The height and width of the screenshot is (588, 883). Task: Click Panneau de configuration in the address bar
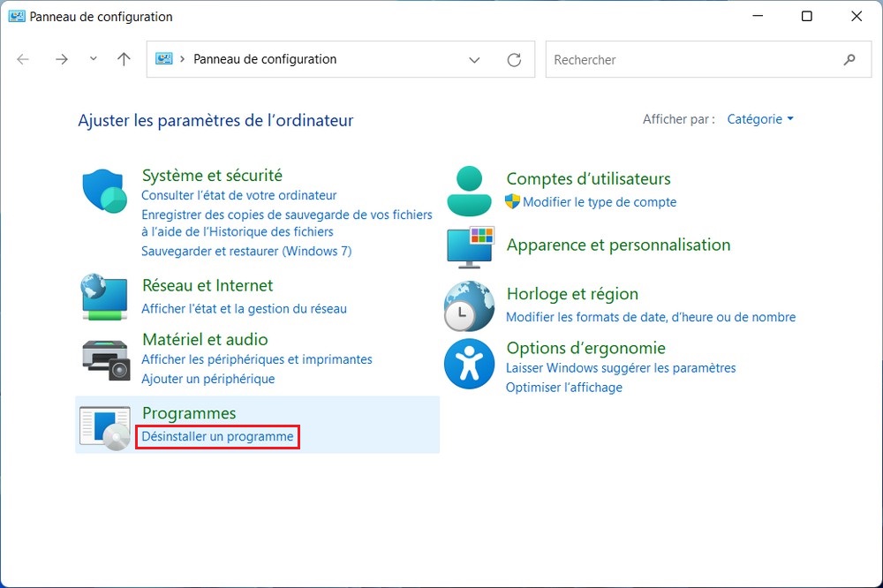point(265,59)
